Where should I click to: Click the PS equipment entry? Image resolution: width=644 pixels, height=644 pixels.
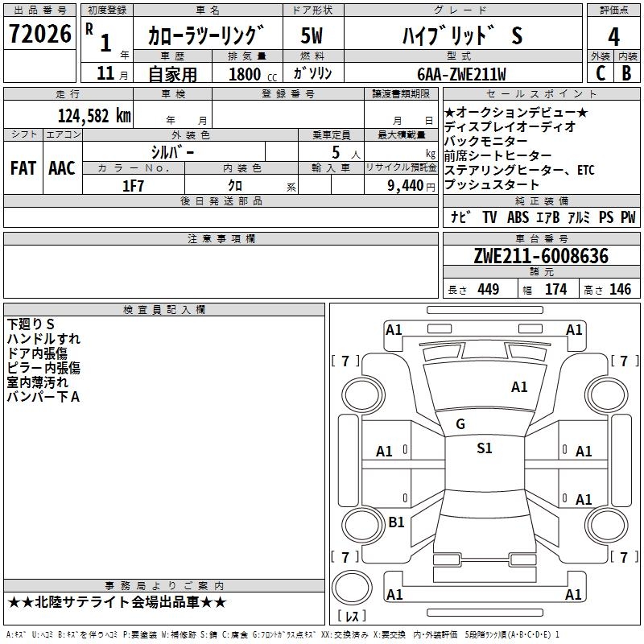point(606,217)
